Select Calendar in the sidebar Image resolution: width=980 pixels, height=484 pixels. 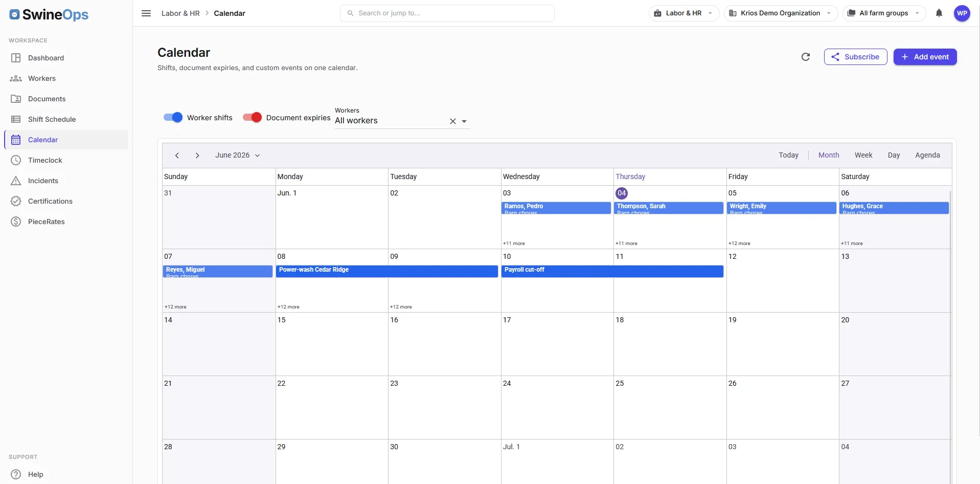point(66,140)
